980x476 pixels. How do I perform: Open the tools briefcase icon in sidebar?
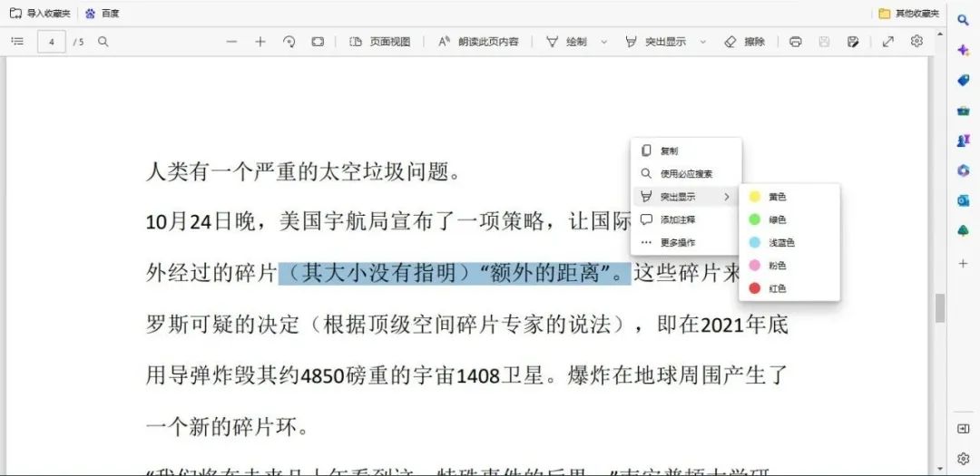pyautogui.click(x=963, y=111)
